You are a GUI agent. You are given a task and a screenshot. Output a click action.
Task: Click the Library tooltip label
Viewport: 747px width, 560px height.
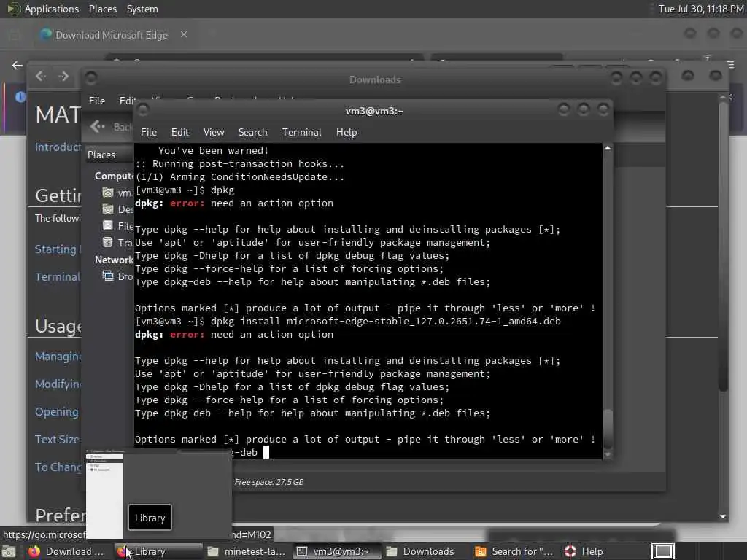coord(150,518)
